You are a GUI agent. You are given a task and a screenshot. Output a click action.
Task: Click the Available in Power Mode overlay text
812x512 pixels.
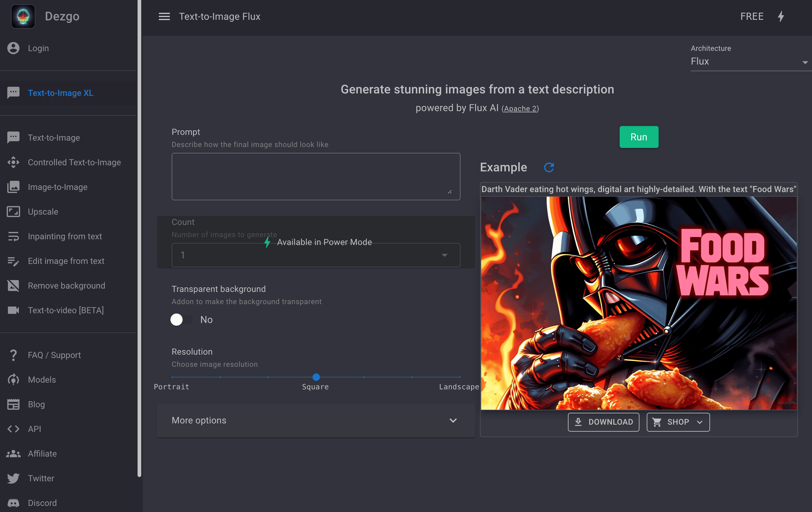pyautogui.click(x=324, y=242)
